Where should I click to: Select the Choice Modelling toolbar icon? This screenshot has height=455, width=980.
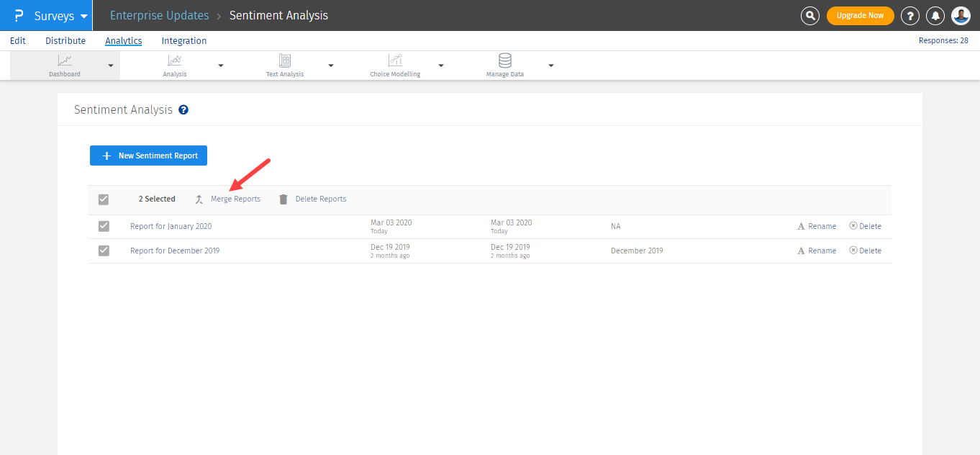click(x=395, y=61)
